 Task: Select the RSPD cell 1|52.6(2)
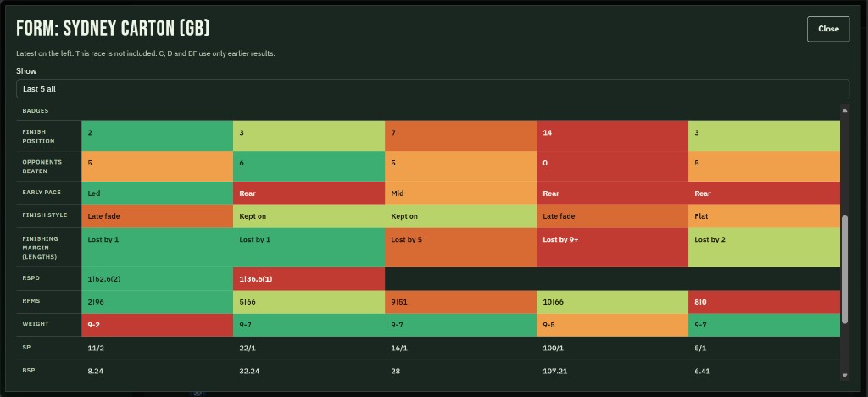[157, 279]
